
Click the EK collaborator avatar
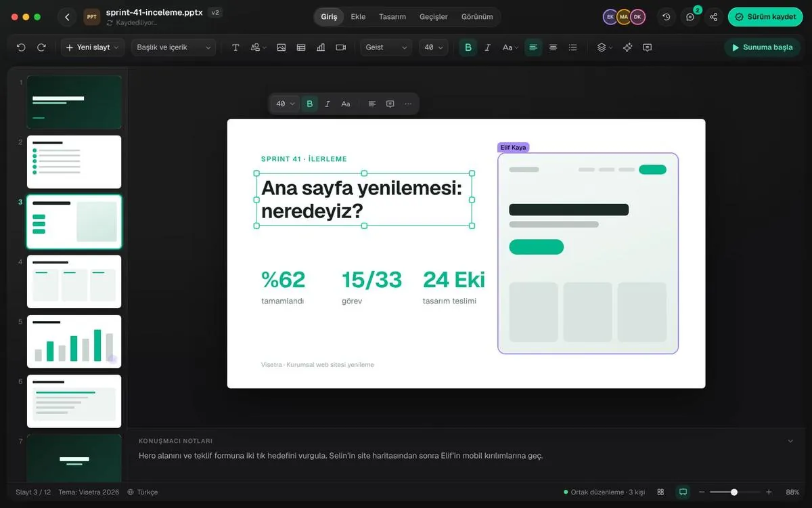(610, 17)
